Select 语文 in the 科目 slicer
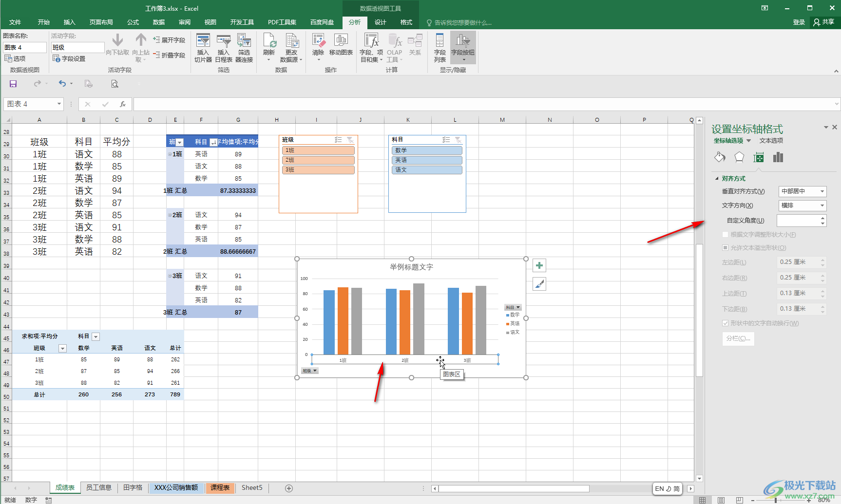Image resolution: width=841 pixels, height=504 pixels. coord(427,170)
